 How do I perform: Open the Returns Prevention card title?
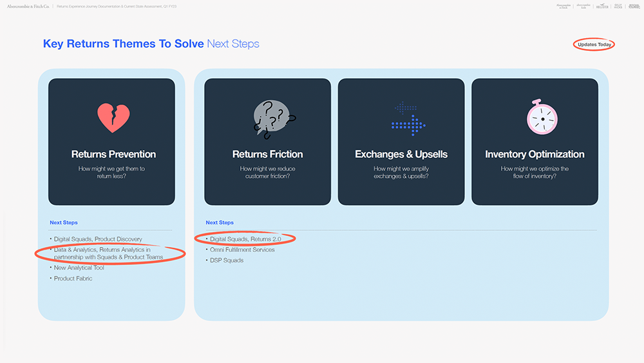tap(113, 154)
